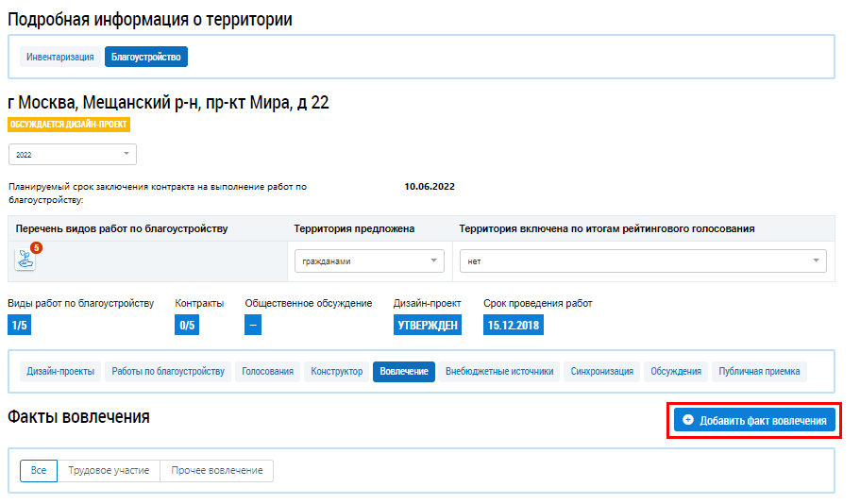Viewport: 860px width, 504px height.
Task: Click the 15.12.2018 work deadline badge
Action: click(514, 326)
